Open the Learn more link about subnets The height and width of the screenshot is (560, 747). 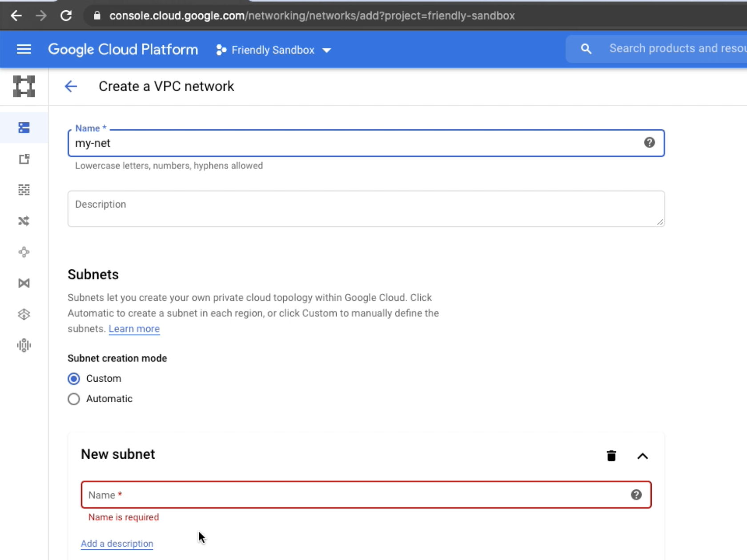click(134, 329)
